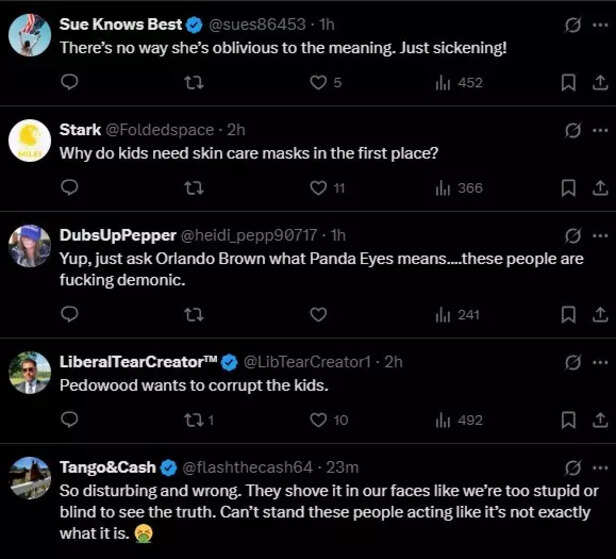The height and width of the screenshot is (559, 616).
Task: Open Grok icon on Tango&Cash tweet
Action: (573, 467)
